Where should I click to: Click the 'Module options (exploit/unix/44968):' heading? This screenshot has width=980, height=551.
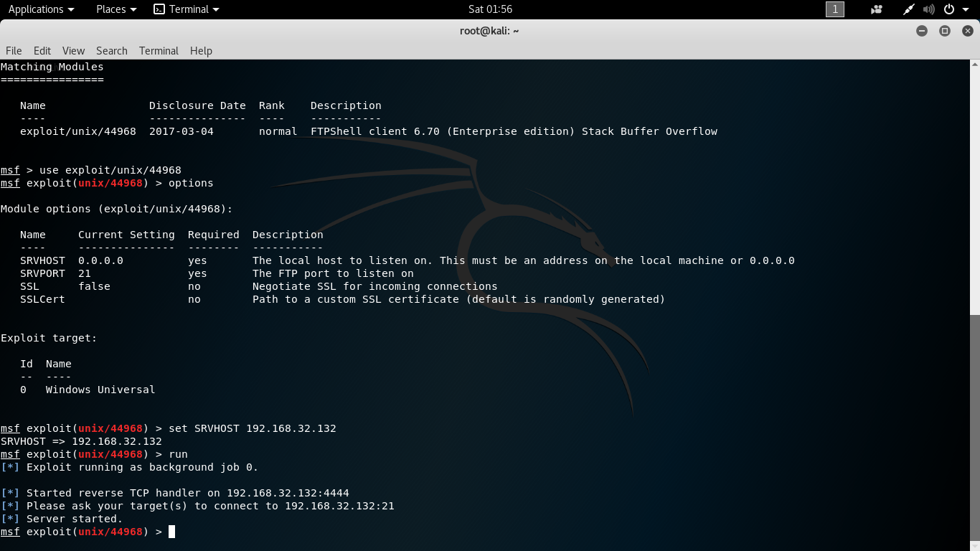[x=117, y=209]
